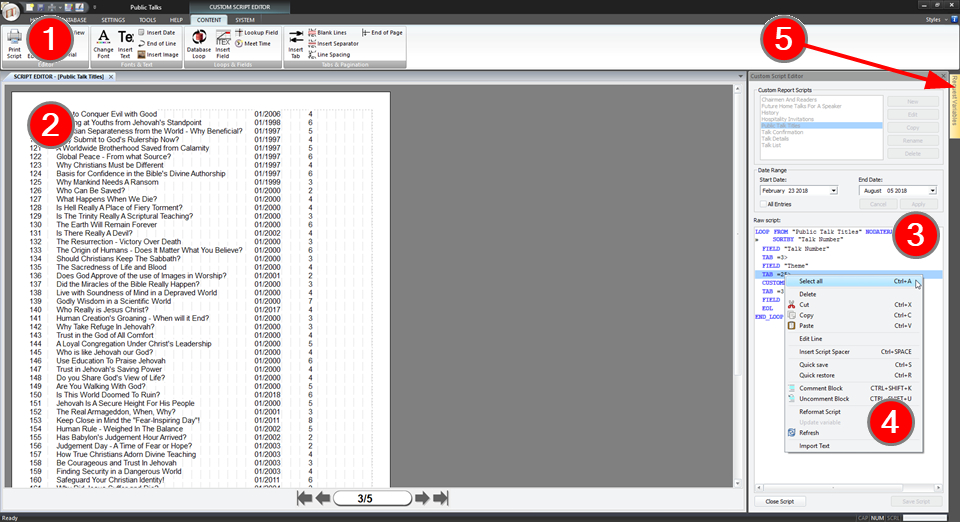Click Edit Line in context menu
Image resolution: width=960 pixels, height=522 pixels.
tap(853, 338)
